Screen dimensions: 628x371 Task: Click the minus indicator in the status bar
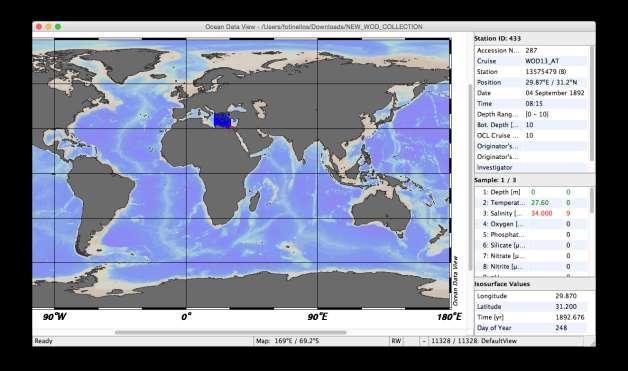[x=424, y=341]
